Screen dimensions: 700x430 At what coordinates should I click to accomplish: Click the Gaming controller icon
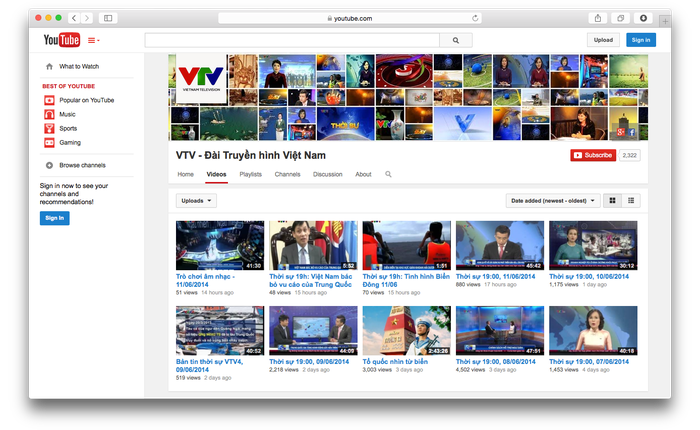[x=49, y=143]
